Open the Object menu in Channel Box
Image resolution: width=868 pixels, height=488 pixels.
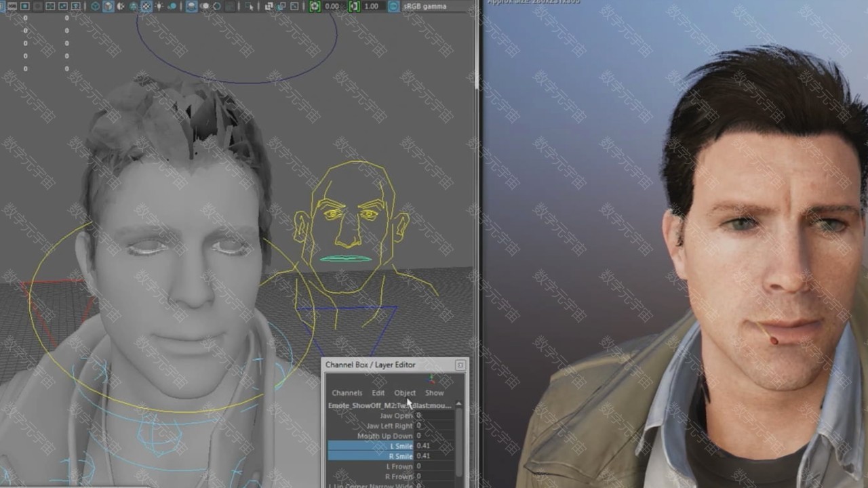point(405,393)
